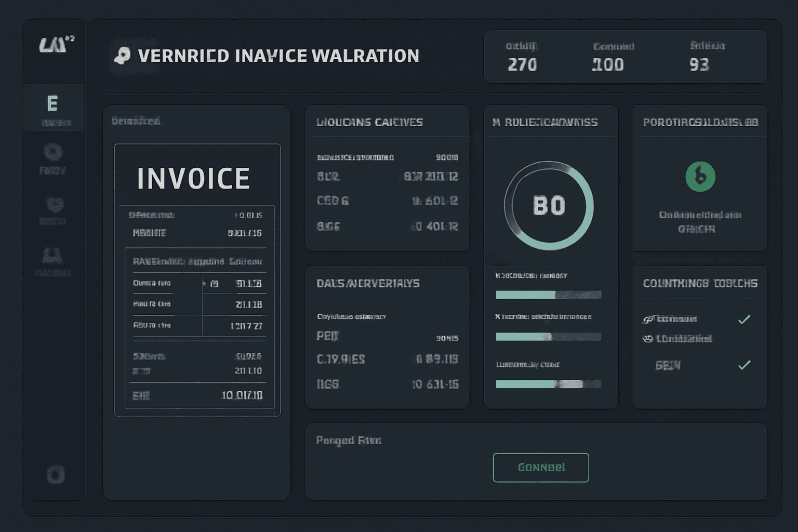Screen dimensions: 798x532
Task: Click the 100 statistic in the header
Action: 608,64
